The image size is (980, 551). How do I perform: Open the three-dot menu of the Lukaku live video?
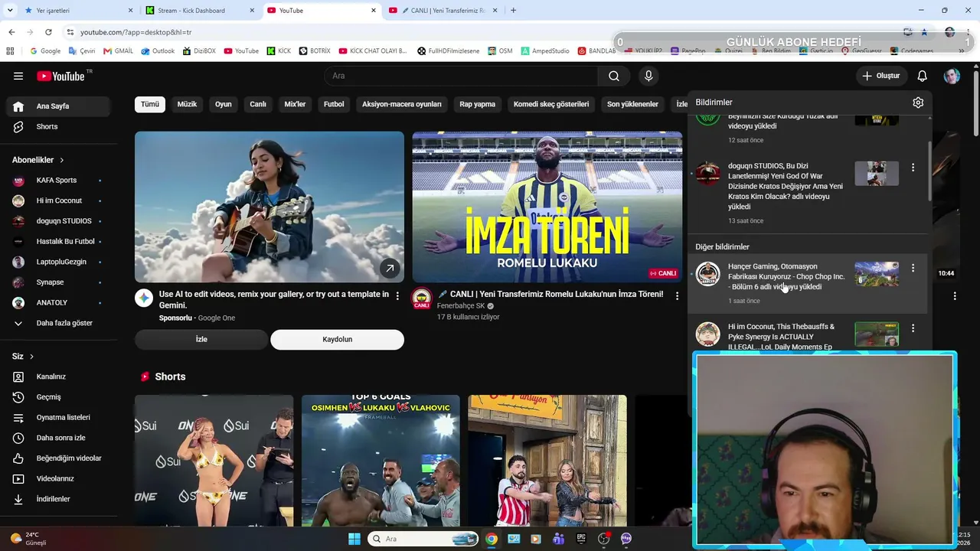[677, 295]
